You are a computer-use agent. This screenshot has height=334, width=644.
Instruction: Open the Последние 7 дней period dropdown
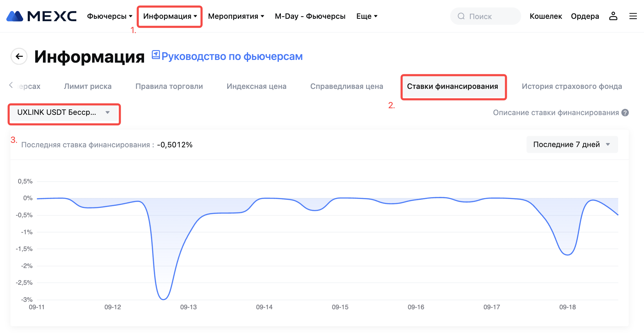572,145
